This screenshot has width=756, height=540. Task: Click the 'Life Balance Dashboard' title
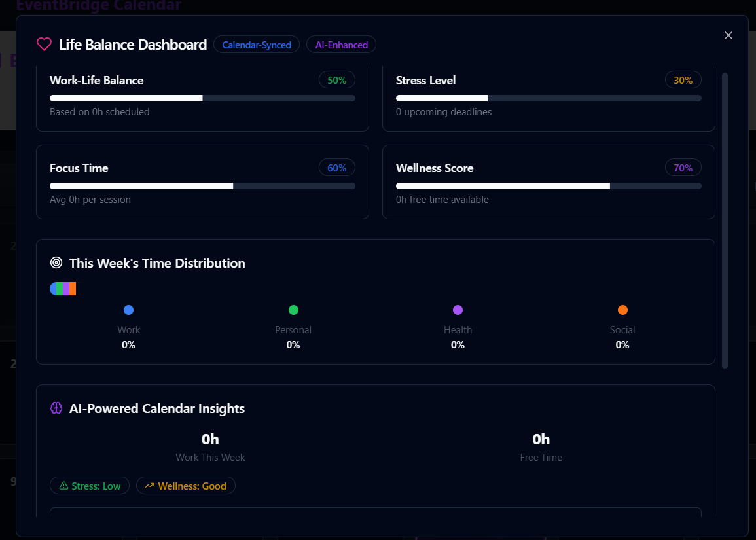[x=133, y=45]
